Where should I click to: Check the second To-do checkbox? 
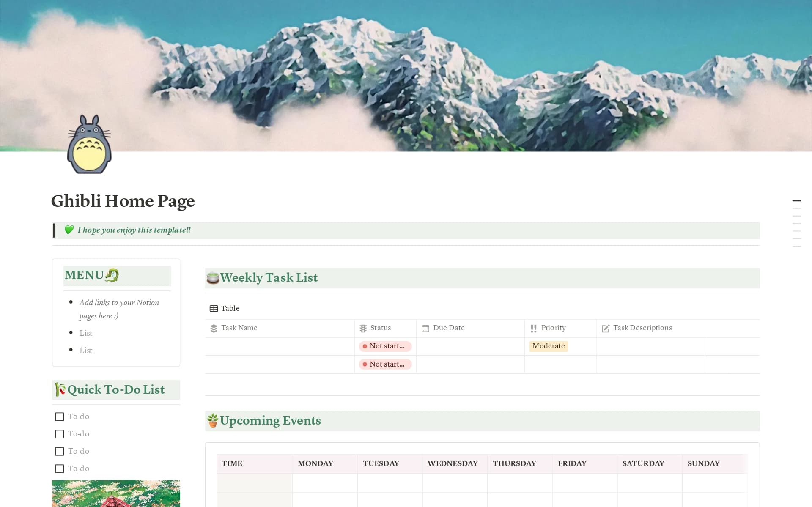(x=59, y=434)
